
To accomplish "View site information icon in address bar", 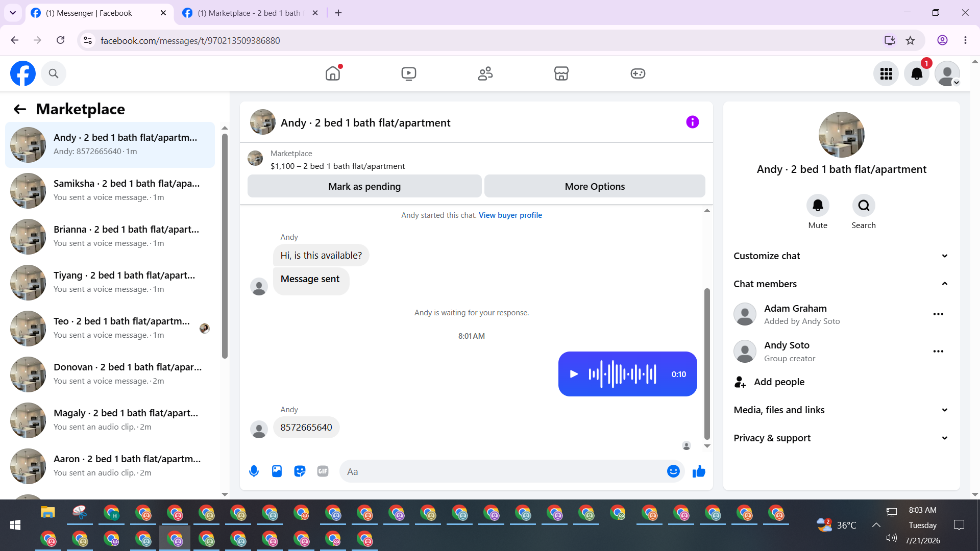I will point(88,40).
